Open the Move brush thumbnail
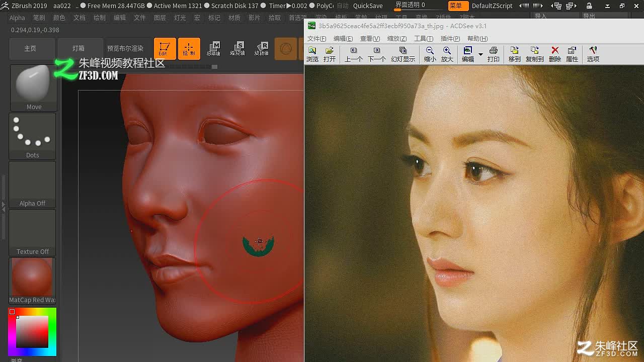This screenshot has height=362, width=644. click(x=34, y=87)
